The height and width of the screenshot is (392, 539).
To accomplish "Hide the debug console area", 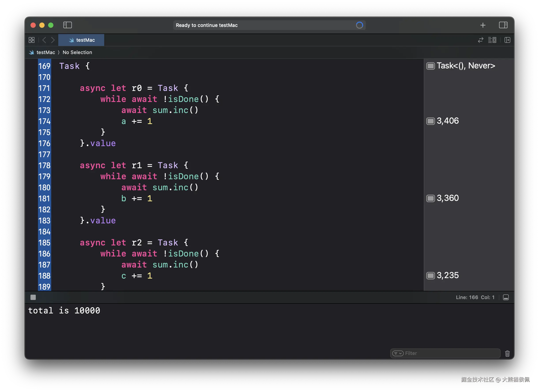I will [x=506, y=297].
